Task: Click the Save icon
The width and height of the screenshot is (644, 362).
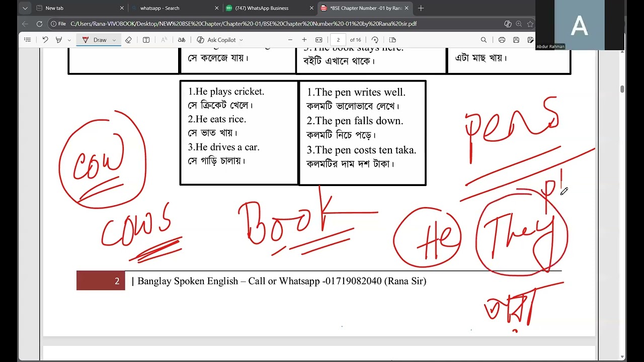Action: pos(516,40)
